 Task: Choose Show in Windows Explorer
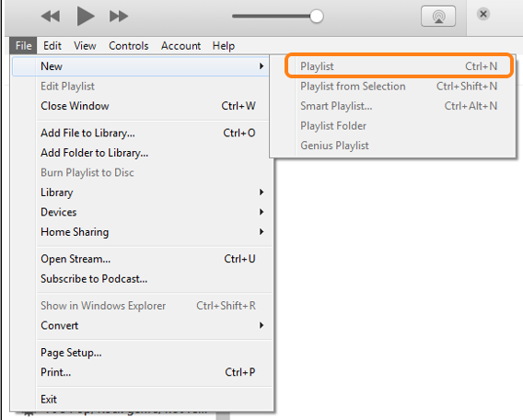click(x=141, y=306)
